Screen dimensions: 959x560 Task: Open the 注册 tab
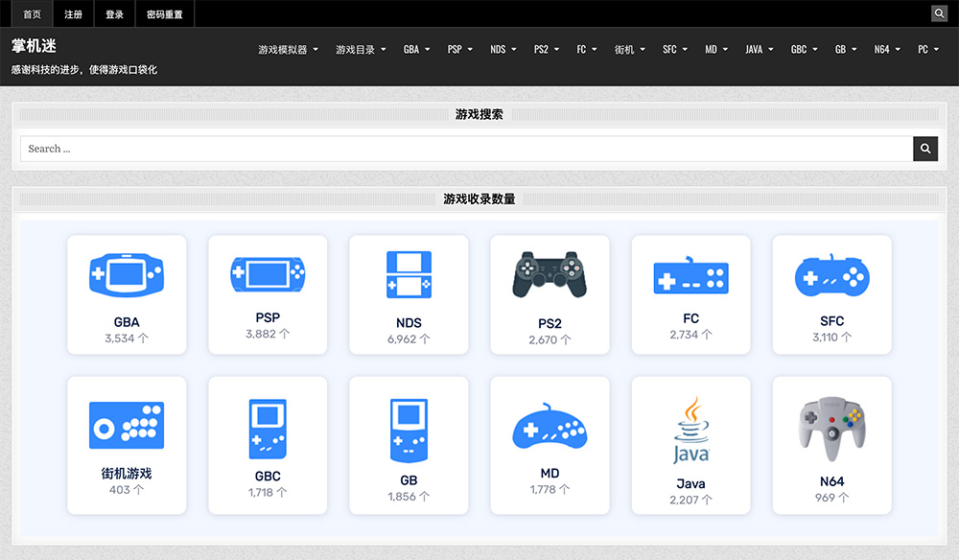pos(74,14)
